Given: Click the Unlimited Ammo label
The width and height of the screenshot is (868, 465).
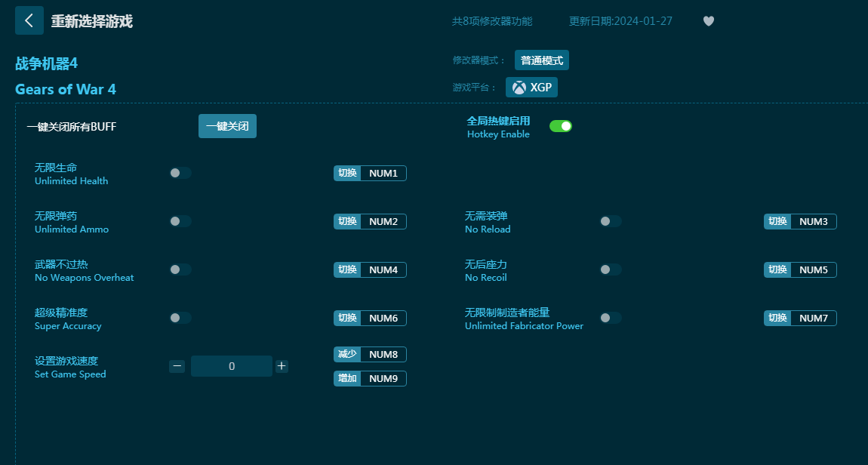Looking at the screenshot, I should pyautogui.click(x=72, y=229).
